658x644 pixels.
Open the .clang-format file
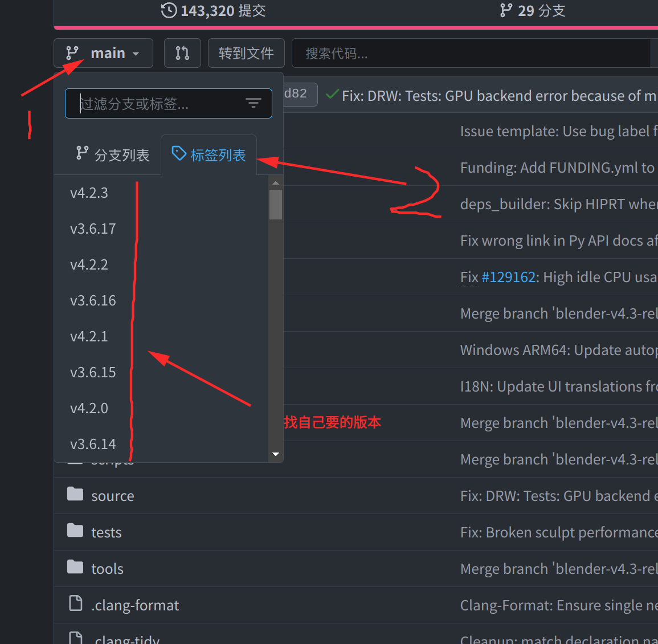tap(134, 605)
